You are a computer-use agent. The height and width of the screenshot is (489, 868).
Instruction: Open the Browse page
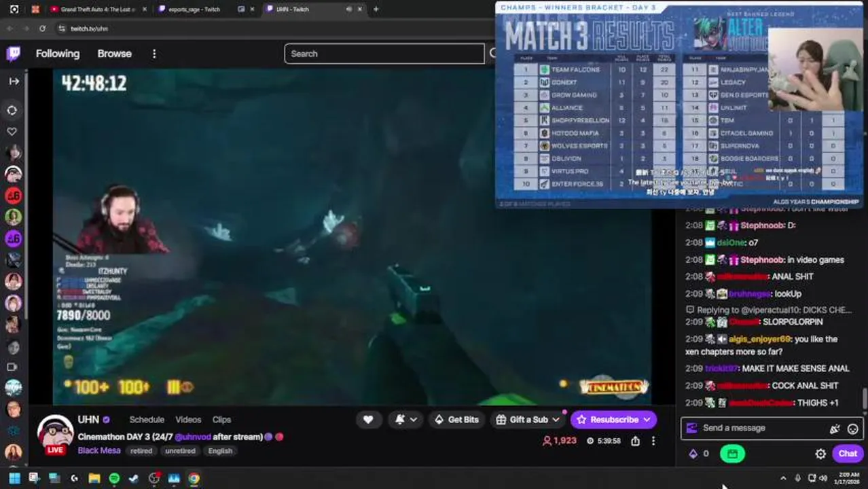114,54
